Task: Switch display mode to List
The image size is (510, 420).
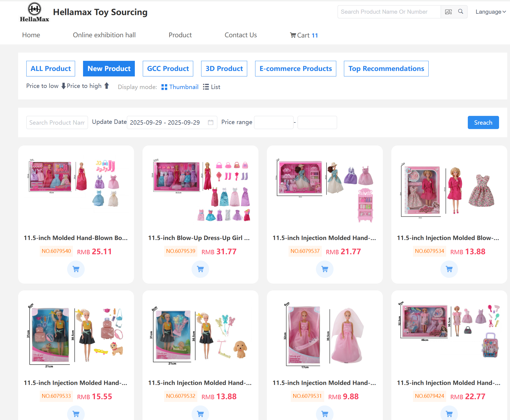Action: 212,87
